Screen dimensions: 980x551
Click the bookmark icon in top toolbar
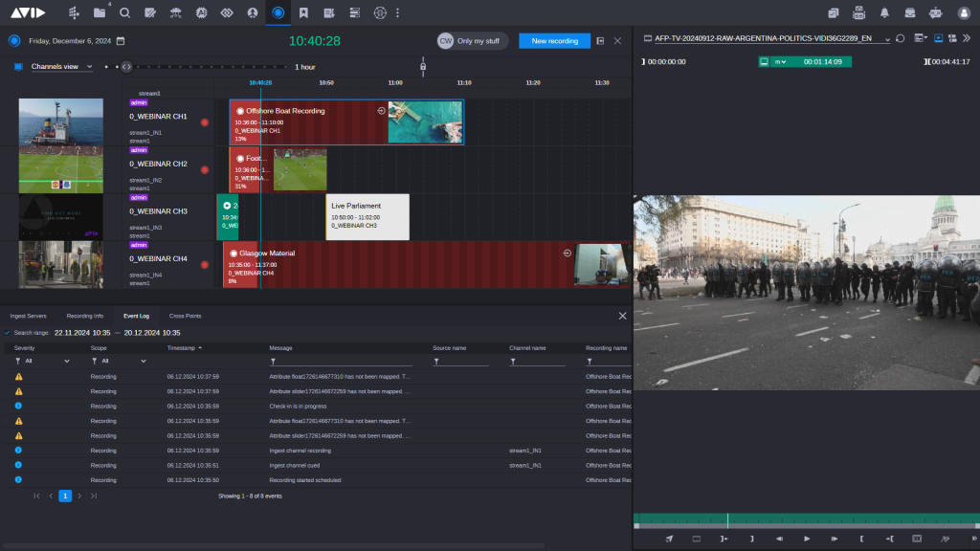point(303,12)
